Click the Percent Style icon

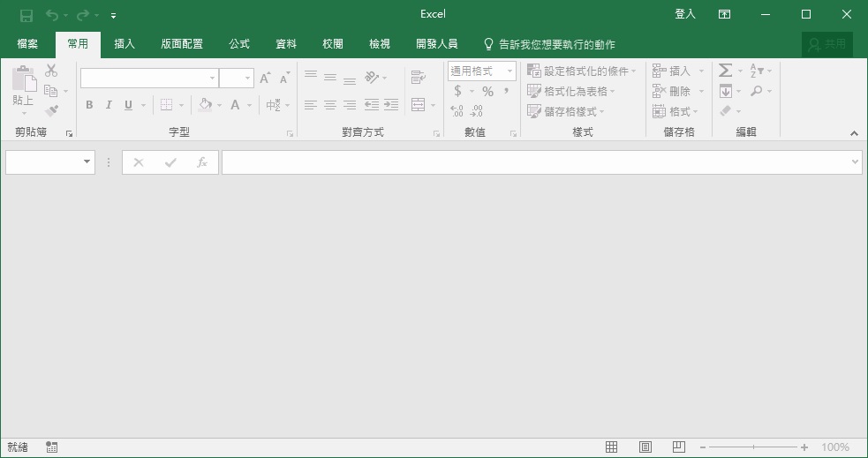click(487, 91)
